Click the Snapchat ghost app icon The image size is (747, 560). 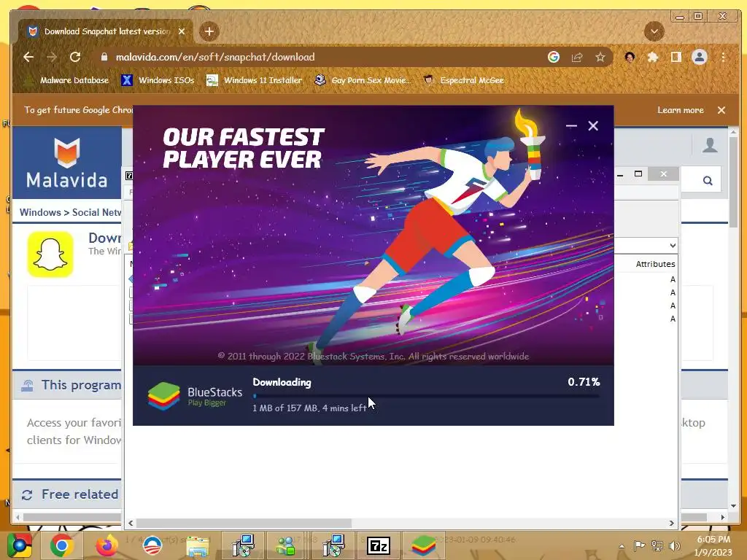click(x=50, y=254)
